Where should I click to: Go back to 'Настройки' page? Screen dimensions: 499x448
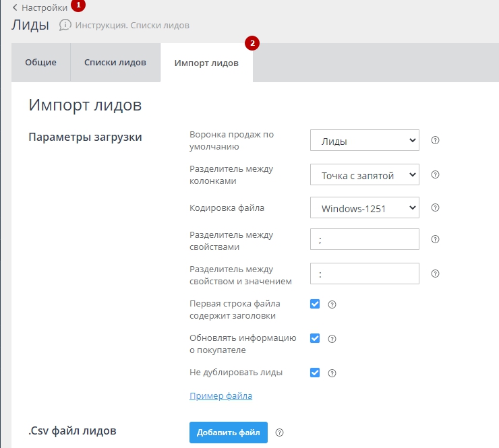(40, 7)
